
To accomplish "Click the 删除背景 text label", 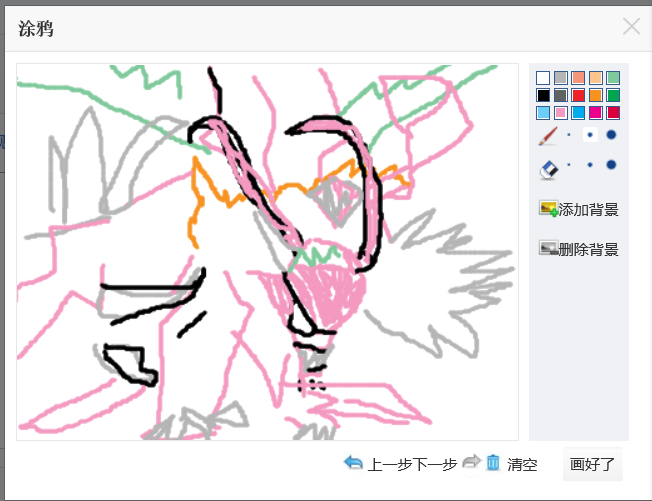I will tap(588, 249).
